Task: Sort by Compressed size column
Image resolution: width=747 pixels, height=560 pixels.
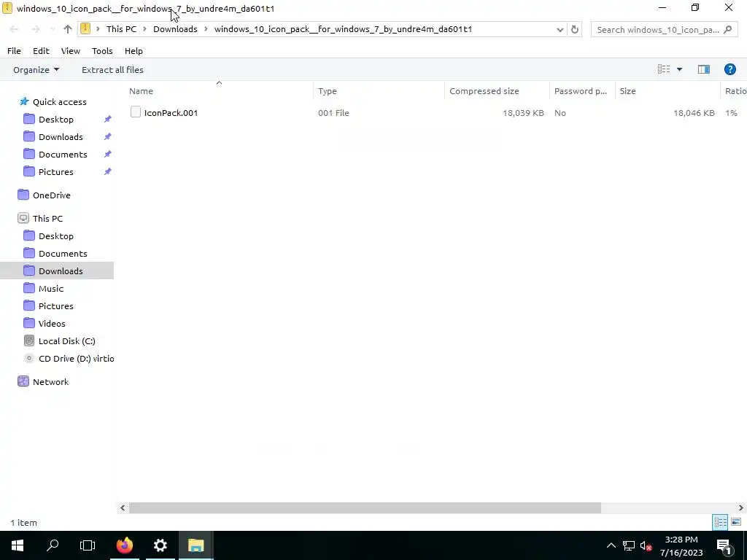Action: click(497, 91)
